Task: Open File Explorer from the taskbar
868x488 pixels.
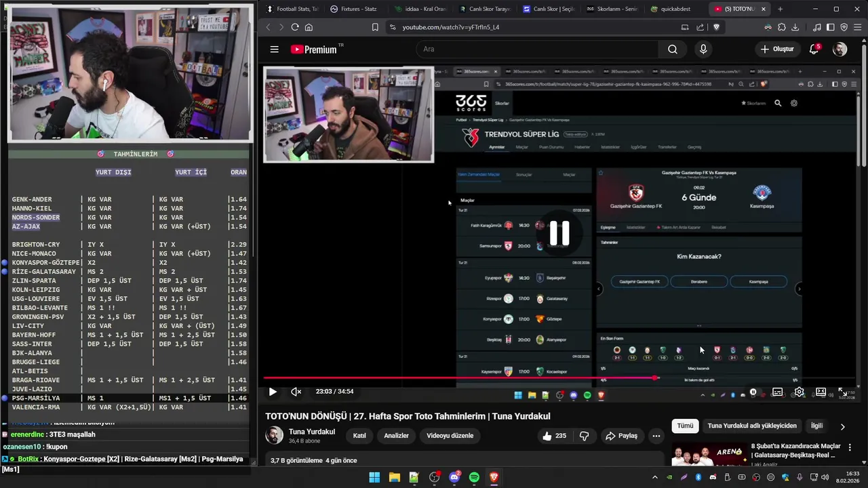Action: point(394,478)
